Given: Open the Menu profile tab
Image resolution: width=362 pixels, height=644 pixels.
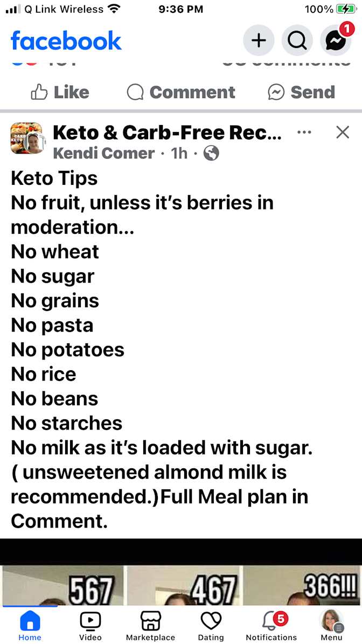Looking at the screenshot, I should coord(332,625).
